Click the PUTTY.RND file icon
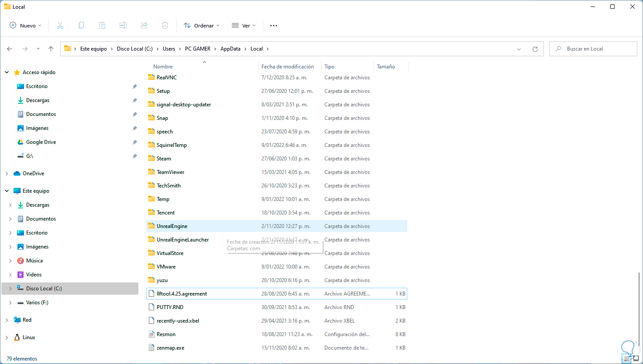Screen dimensions: 643x364 (151, 307)
